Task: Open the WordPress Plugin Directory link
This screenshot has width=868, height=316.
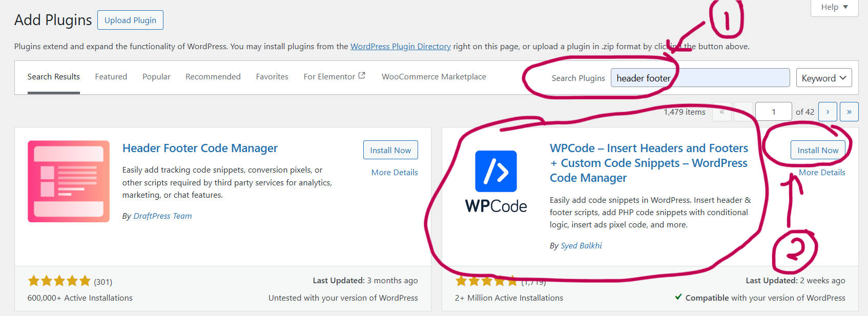Action: [x=400, y=47]
